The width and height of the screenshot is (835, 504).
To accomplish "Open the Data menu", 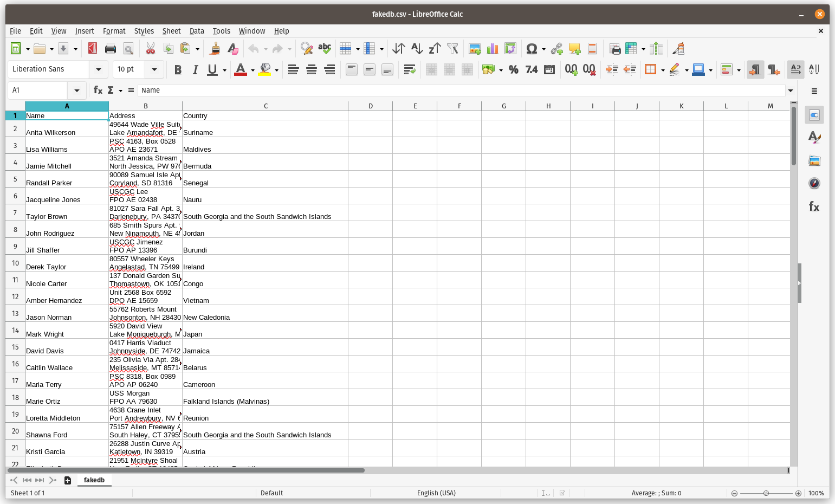I will point(197,31).
